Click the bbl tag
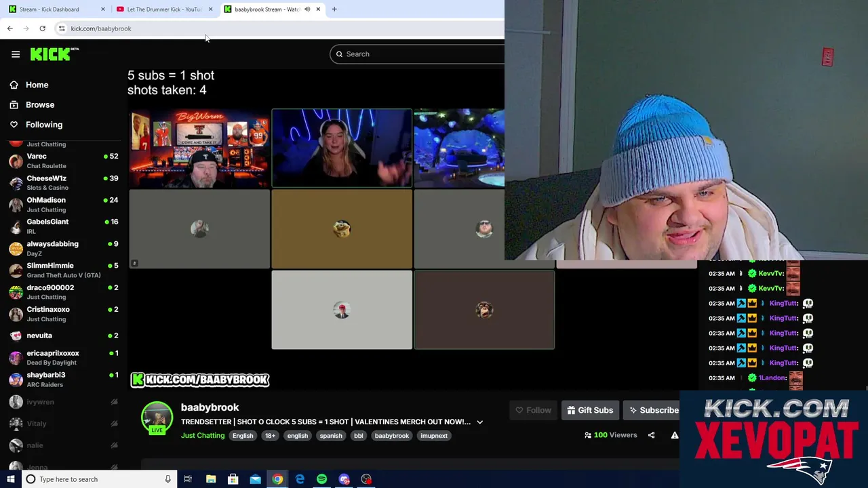Screen dimensions: 868x488 358,436
